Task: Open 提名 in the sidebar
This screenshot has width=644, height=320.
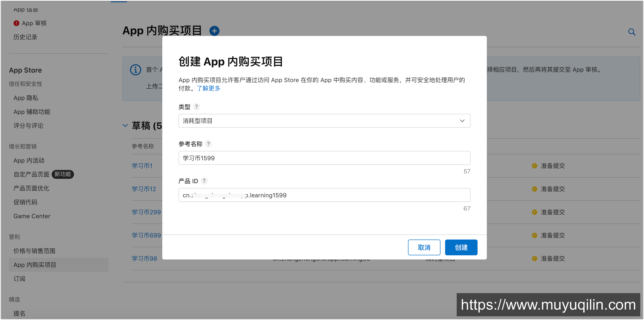Action: point(19,314)
